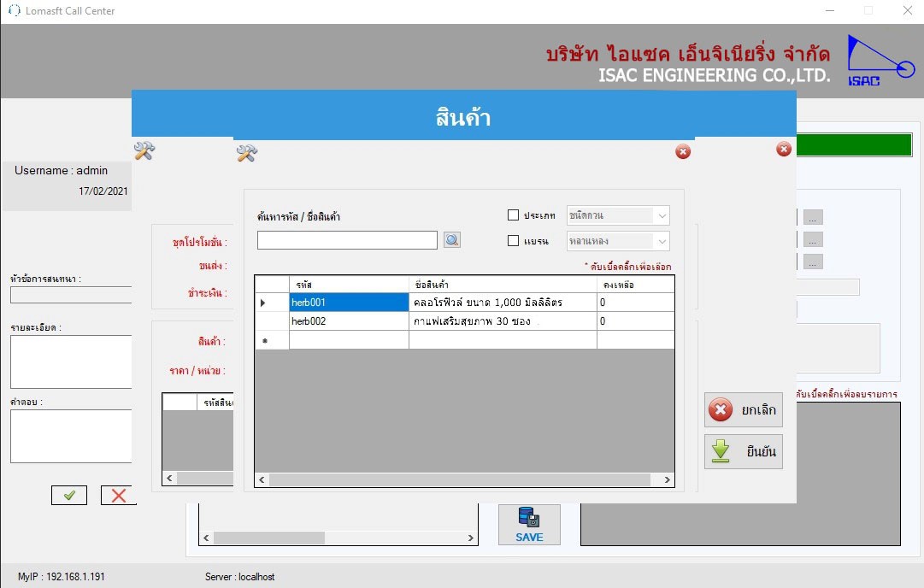Image resolution: width=924 pixels, height=588 pixels.
Task: Click the topmost ellipsis browse button
Action: point(814,217)
